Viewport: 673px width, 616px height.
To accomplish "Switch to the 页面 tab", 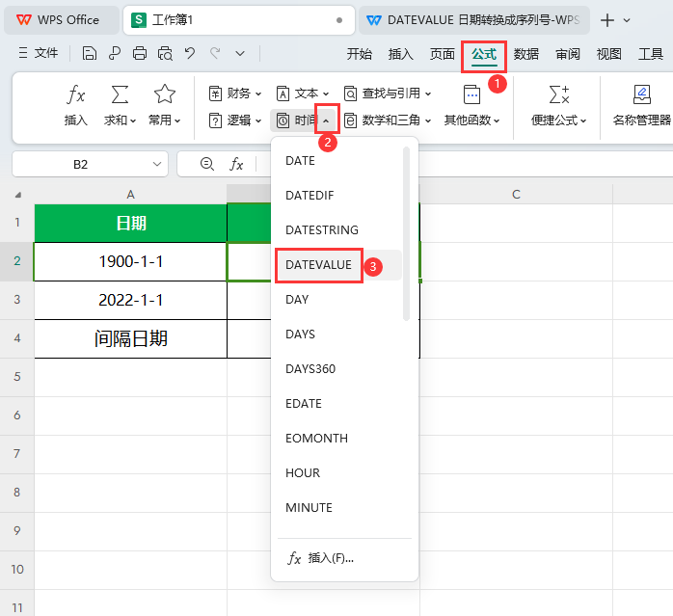I will [443, 54].
